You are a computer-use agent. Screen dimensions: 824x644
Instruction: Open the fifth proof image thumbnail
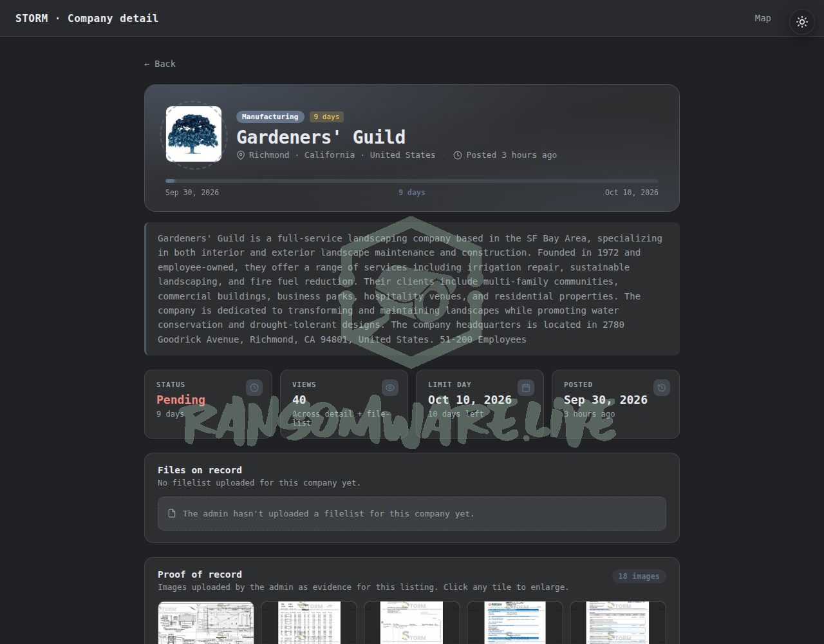click(618, 623)
